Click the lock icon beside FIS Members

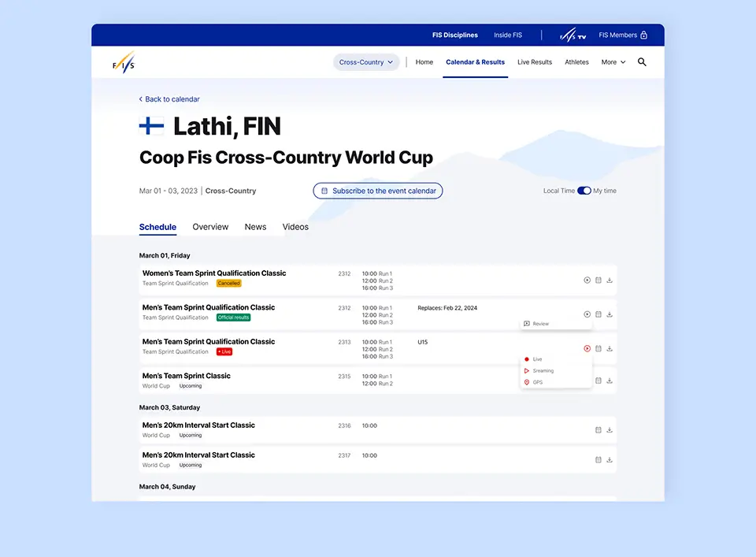click(643, 35)
